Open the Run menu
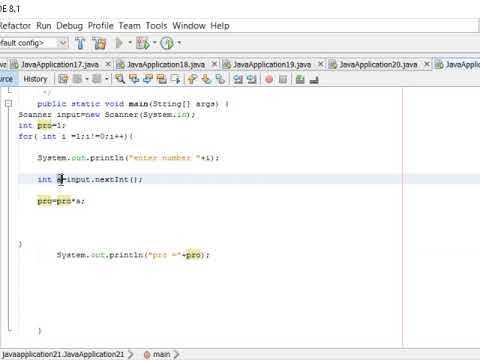 [x=44, y=26]
